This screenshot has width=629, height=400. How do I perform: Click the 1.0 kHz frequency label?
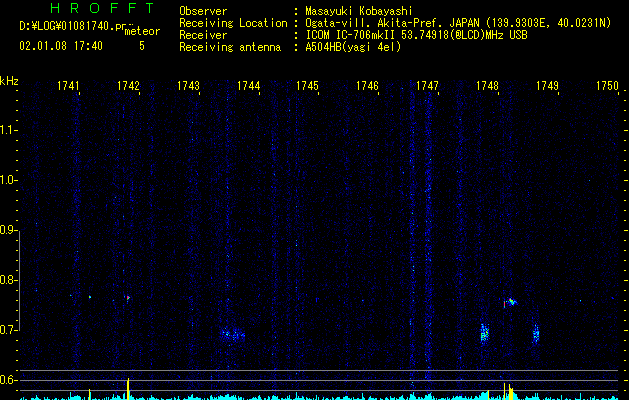8,180
